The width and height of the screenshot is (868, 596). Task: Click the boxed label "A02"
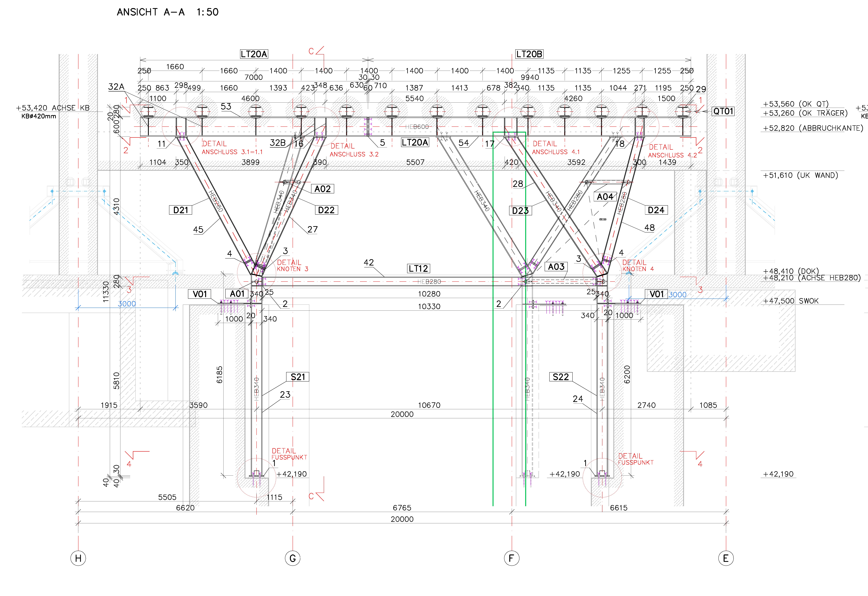click(322, 189)
